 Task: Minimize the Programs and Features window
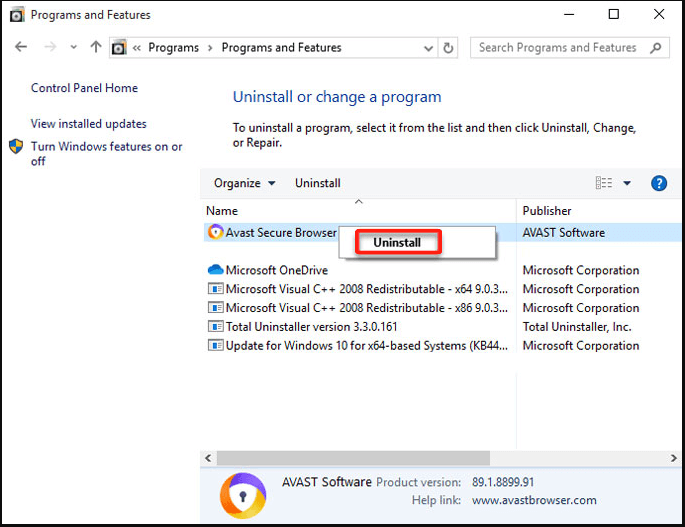pyautogui.click(x=569, y=14)
